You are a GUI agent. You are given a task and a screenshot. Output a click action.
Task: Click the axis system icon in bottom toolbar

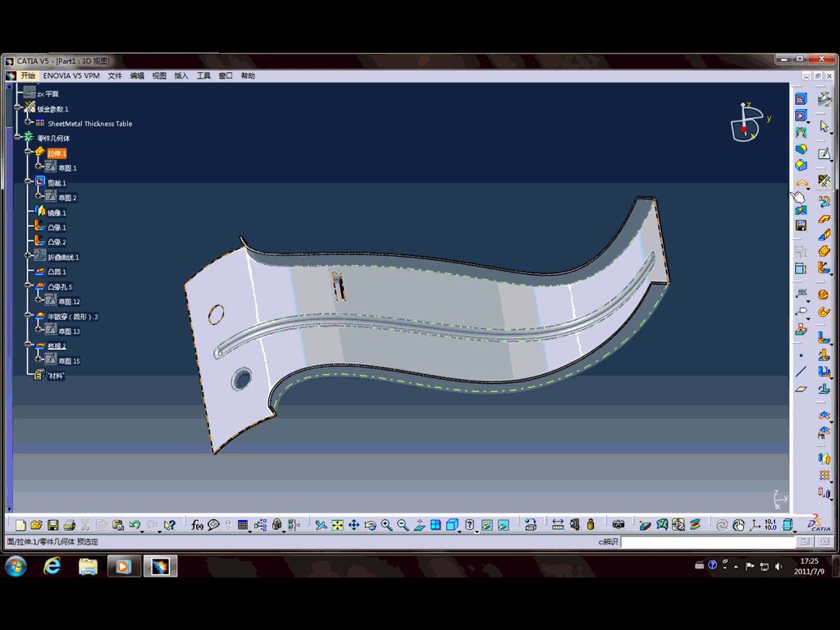(755, 525)
